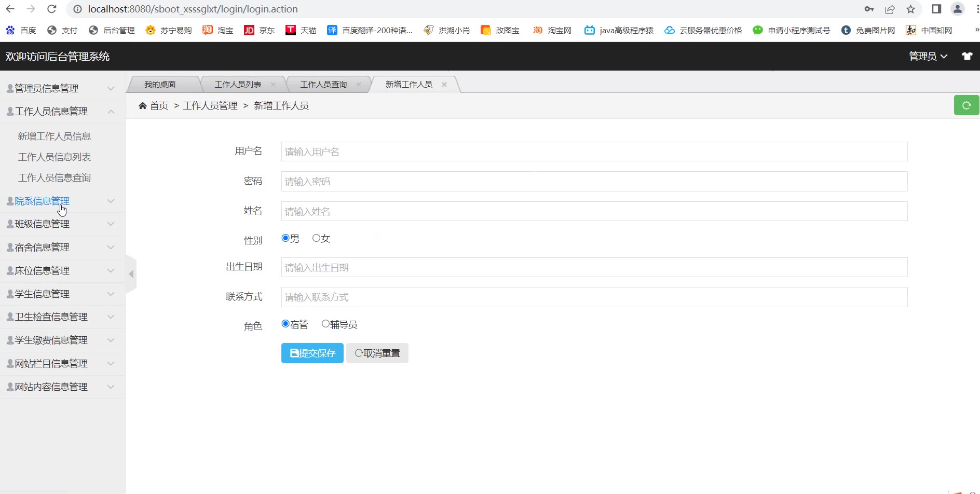Image resolution: width=980 pixels, height=494 pixels.
Task: Focus the 出生日期 input field
Action: coord(594,267)
